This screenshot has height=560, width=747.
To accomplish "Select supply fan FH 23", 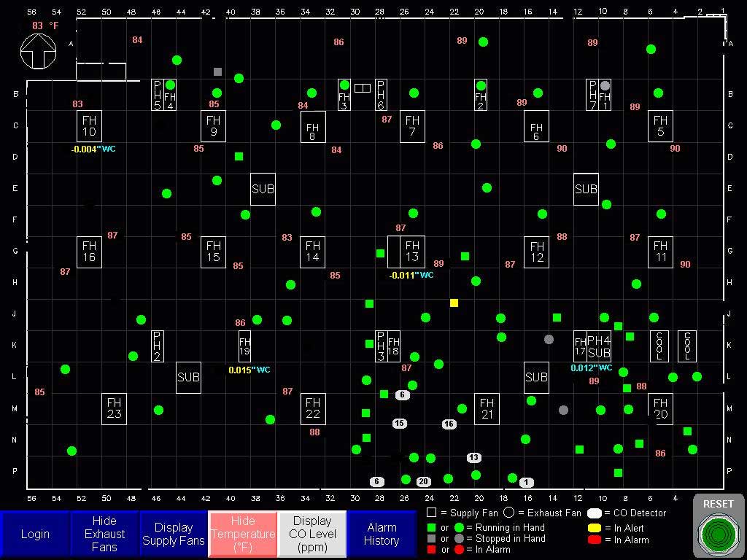I will [114, 408].
